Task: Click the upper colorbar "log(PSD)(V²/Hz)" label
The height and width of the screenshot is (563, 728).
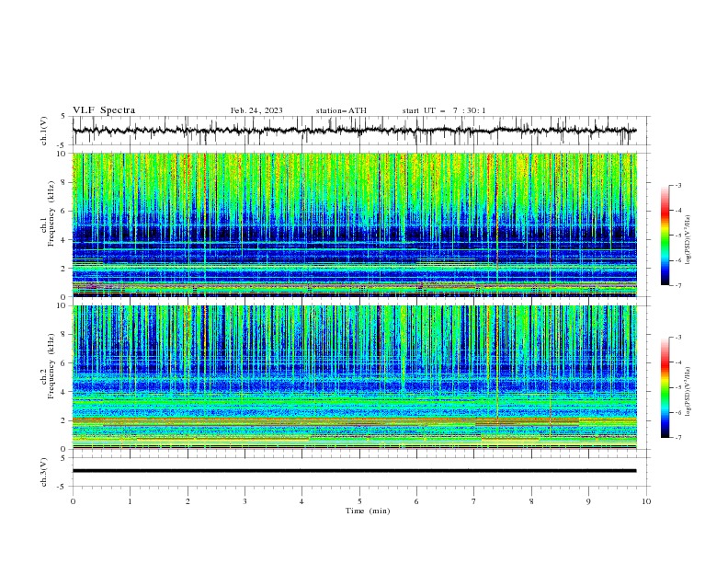Action: (x=688, y=240)
